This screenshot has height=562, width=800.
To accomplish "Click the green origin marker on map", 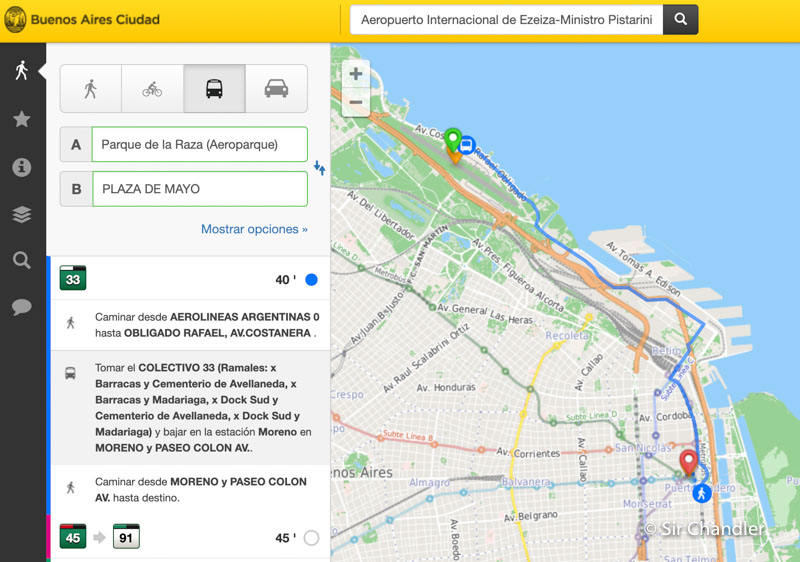I will tap(453, 139).
